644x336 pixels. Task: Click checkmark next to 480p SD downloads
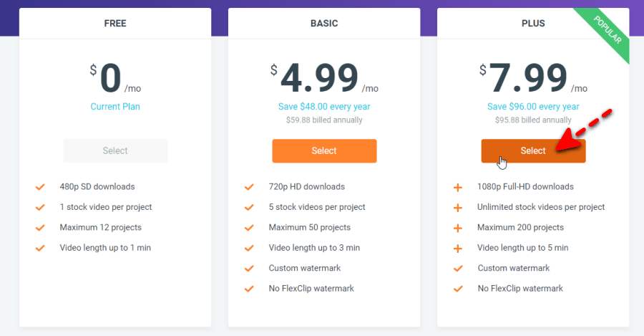pyautogui.click(x=40, y=187)
